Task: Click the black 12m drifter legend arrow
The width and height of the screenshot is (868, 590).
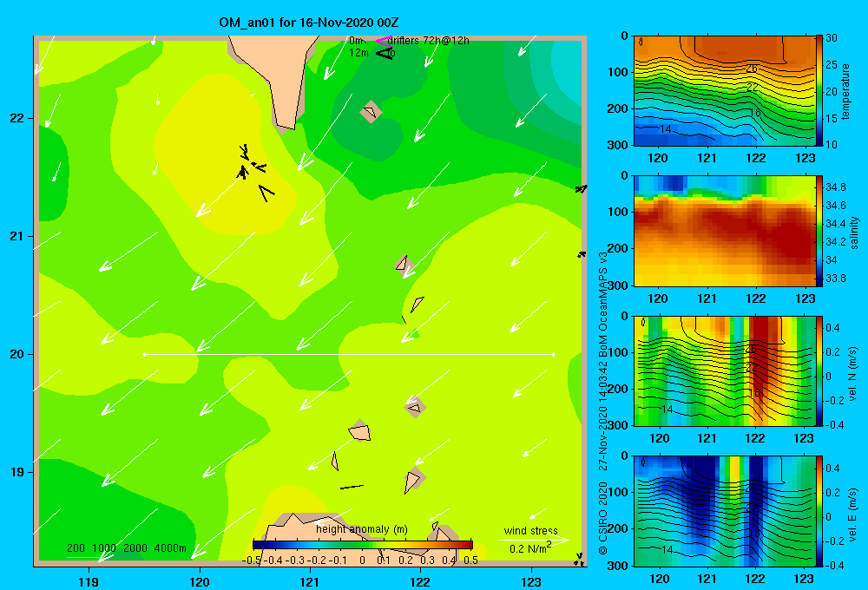Action: click(385, 54)
